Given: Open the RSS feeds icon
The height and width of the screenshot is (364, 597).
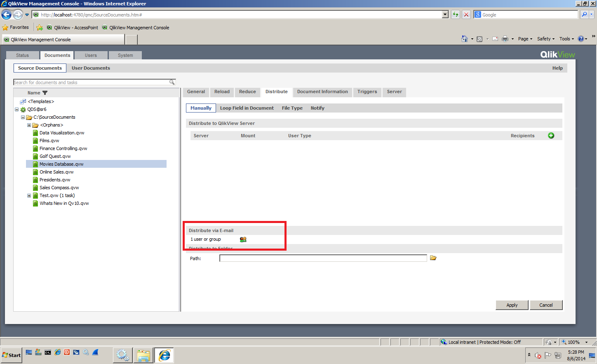Looking at the screenshot, I should [x=479, y=39].
